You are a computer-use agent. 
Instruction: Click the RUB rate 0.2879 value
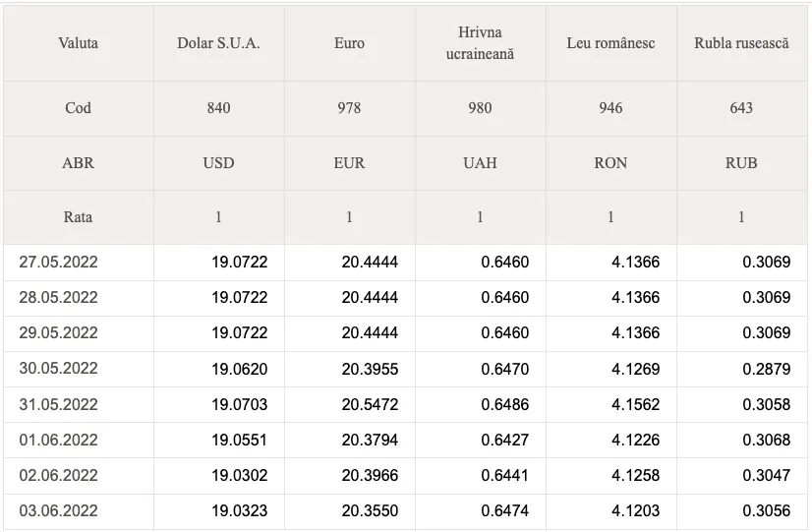click(x=767, y=370)
